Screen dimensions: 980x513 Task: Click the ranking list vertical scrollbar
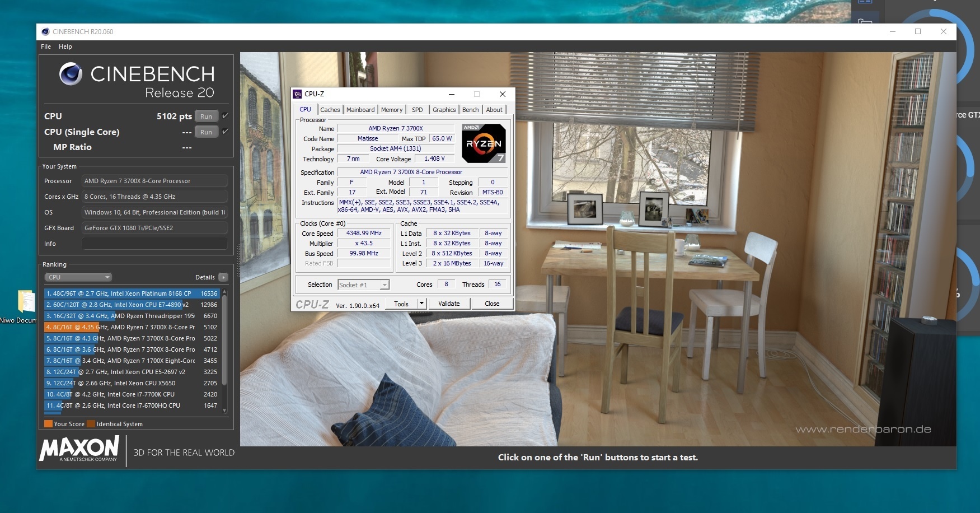point(225,351)
